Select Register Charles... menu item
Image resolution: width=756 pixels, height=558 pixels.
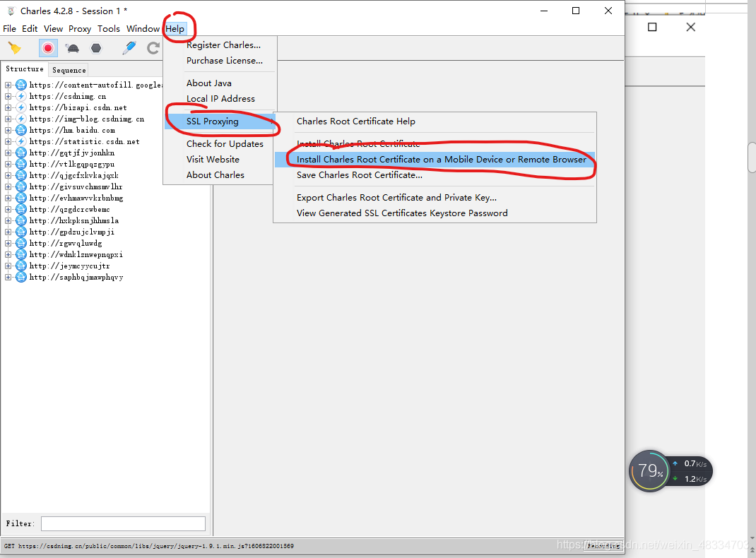tap(223, 44)
